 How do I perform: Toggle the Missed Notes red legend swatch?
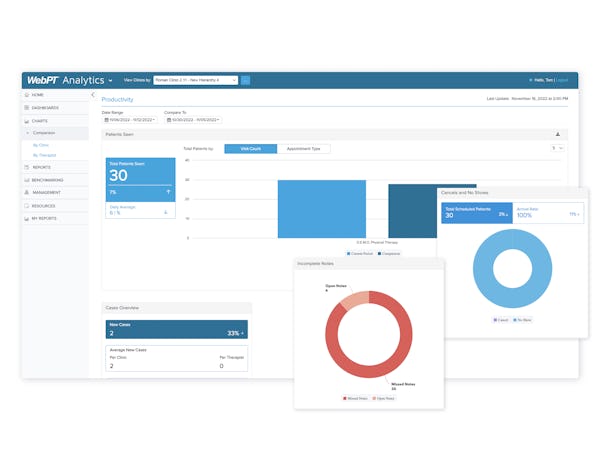[344, 398]
